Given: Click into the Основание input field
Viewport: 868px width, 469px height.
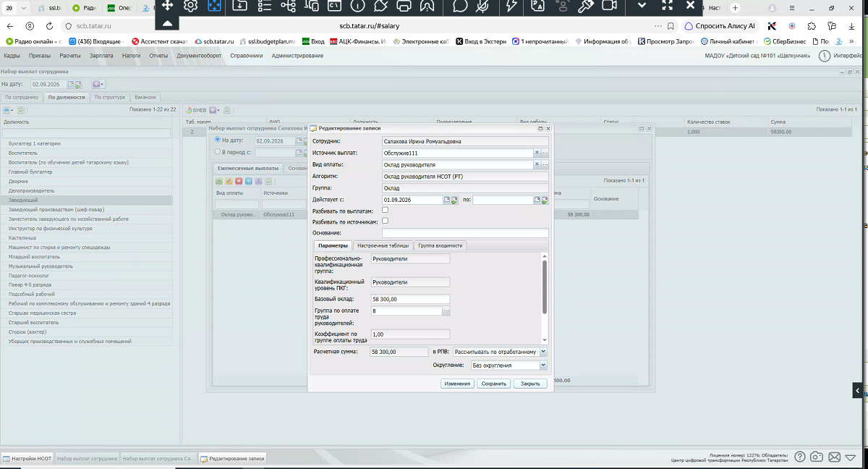Looking at the screenshot, I should pyautogui.click(x=465, y=233).
